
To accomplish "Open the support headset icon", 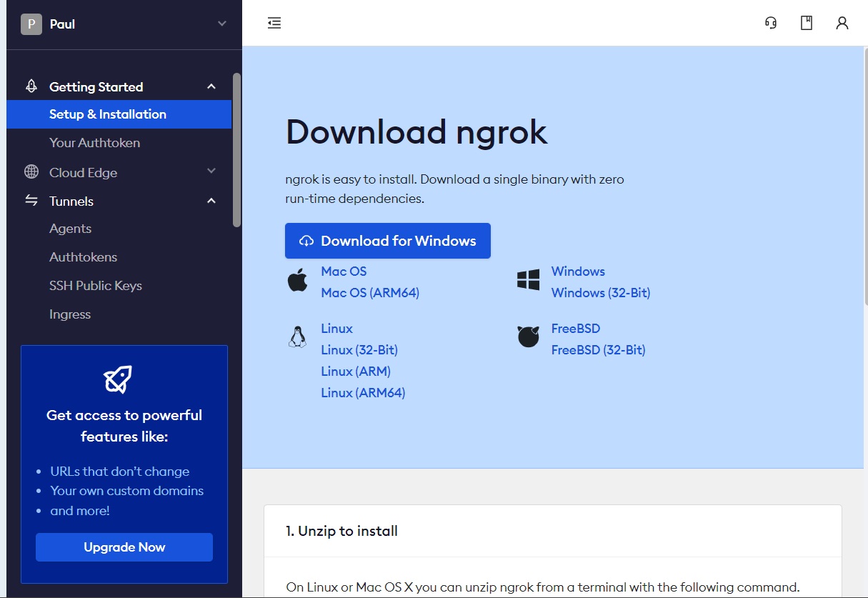I will point(771,24).
